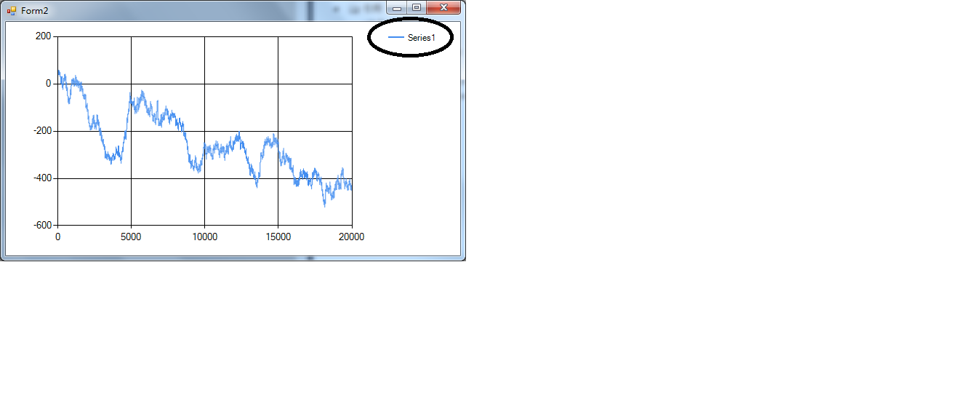Click the Form2 title text
The width and height of the screenshot is (980, 401).
(x=34, y=10)
